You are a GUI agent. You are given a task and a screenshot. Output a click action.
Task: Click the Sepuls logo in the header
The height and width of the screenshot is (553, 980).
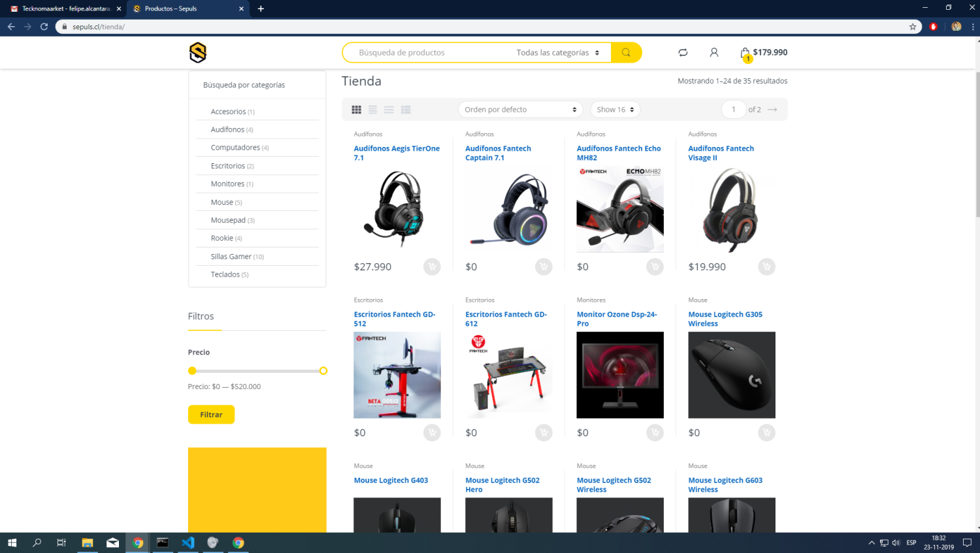tap(197, 52)
